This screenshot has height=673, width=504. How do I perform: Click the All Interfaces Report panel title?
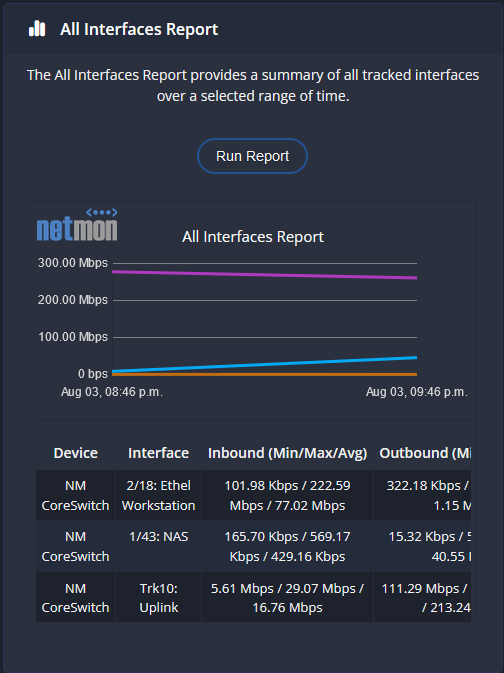(139, 29)
